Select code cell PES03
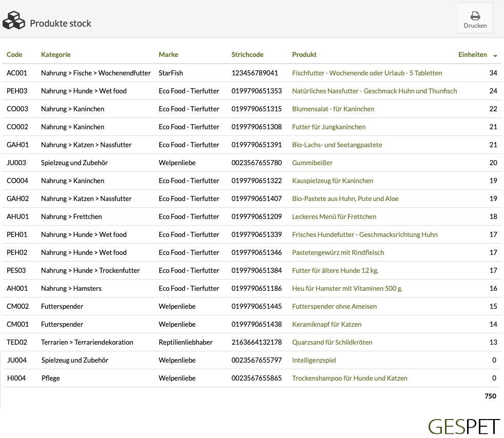This screenshot has height=438, width=504. pos(16,271)
